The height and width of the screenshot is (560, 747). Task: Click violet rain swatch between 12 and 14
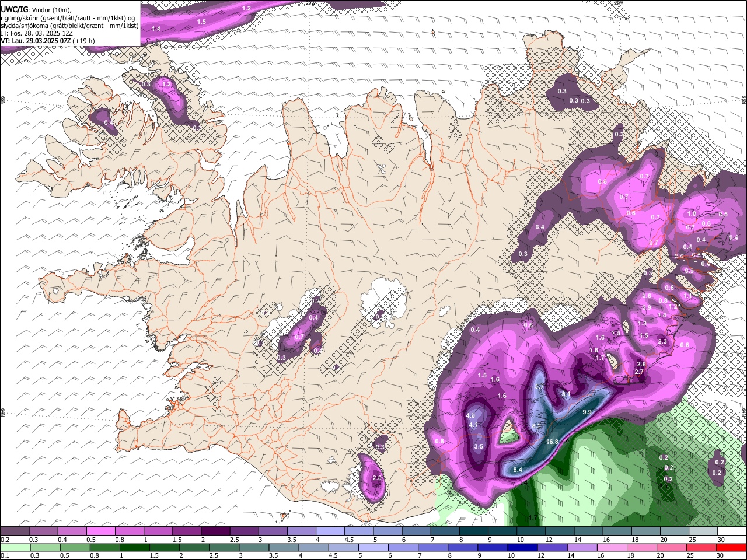[551, 547]
